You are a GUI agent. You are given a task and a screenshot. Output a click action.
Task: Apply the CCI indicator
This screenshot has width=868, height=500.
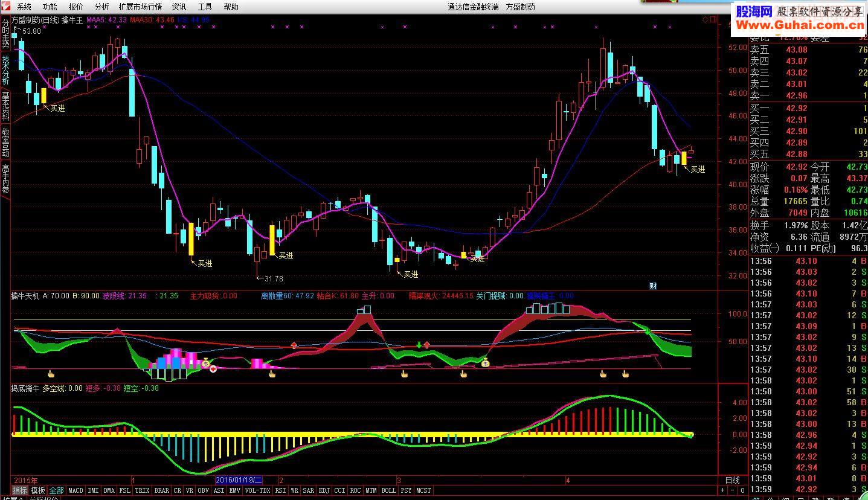click(340, 490)
